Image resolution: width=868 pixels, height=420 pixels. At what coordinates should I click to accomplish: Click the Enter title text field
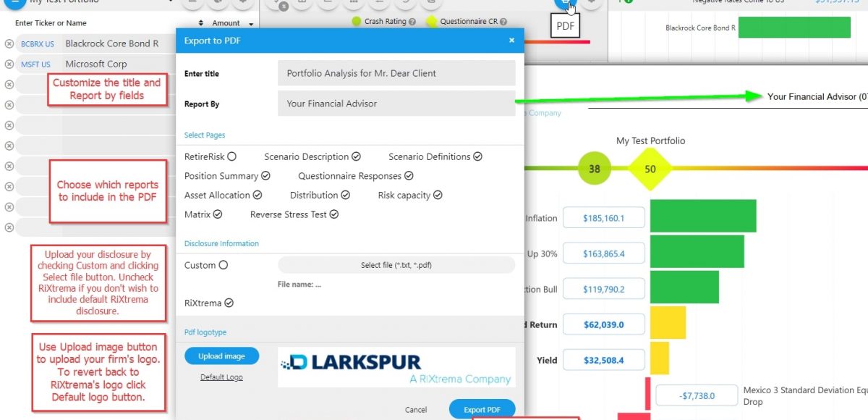point(396,73)
